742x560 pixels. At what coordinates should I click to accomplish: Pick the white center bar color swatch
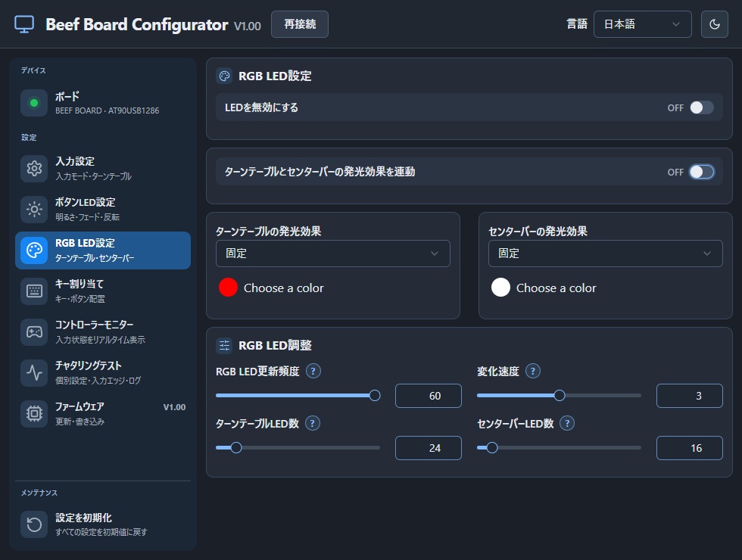pos(500,288)
